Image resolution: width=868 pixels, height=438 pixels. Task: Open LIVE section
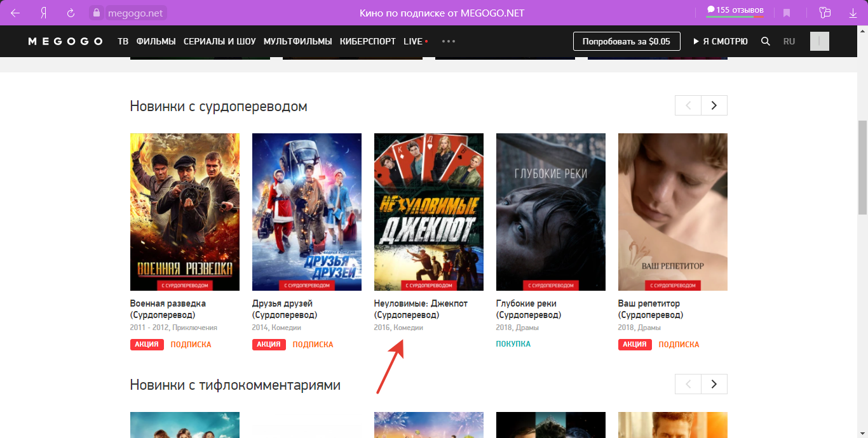click(416, 41)
